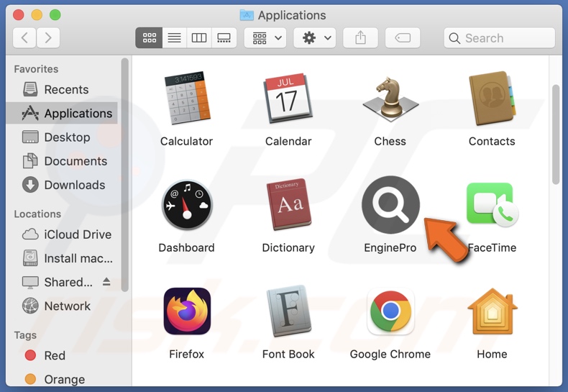Click the Applications folder icon in the title bar
The height and width of the screenshot is (392, 568).
[247, 15]
